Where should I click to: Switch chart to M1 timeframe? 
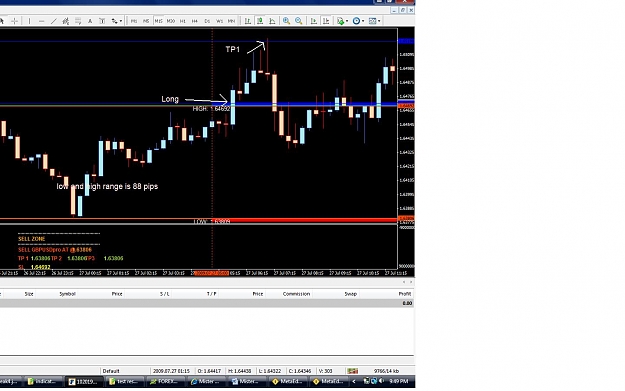tap(134, 21)
